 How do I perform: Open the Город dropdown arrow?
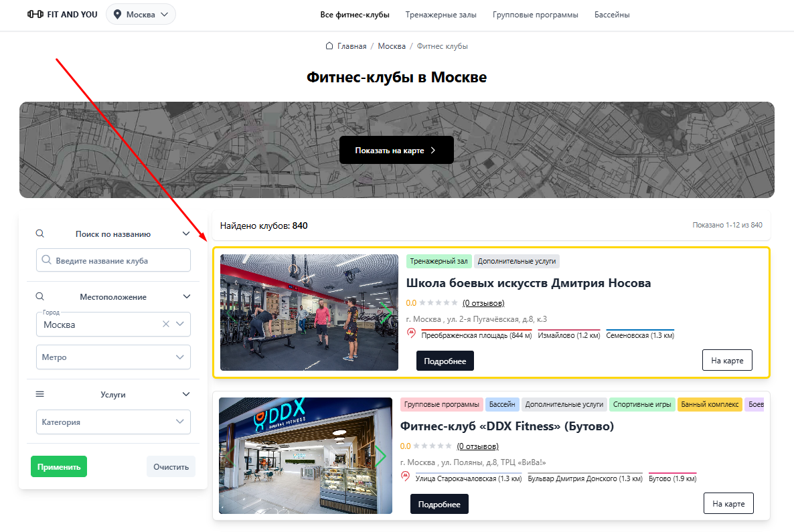(x=180, y=324)
